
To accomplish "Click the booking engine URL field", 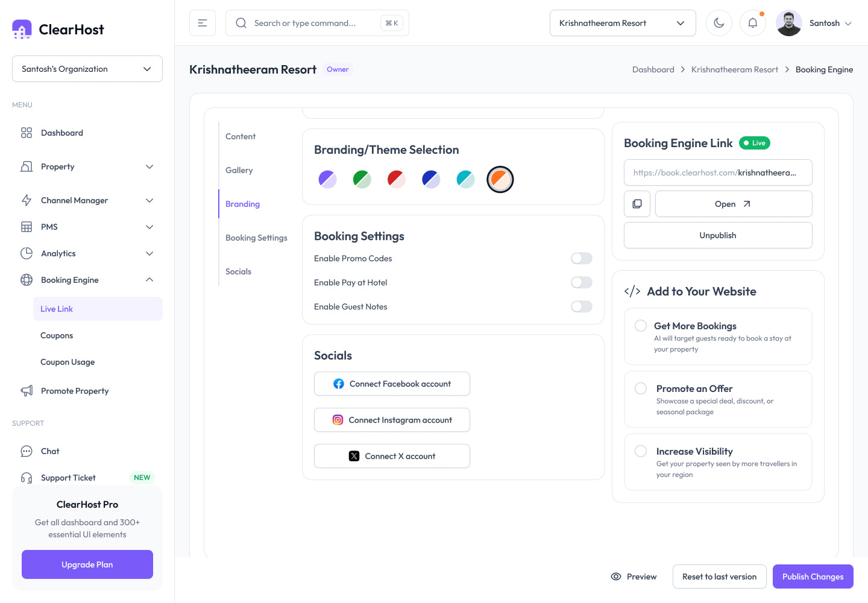I will [718, 172].
